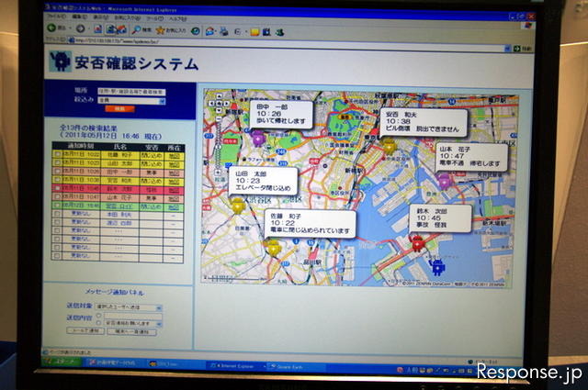The width and height of the screenshot is (588, 390).
Task: Open the 送信対象 recipient dropdown
Action: (x=129, y=307)
